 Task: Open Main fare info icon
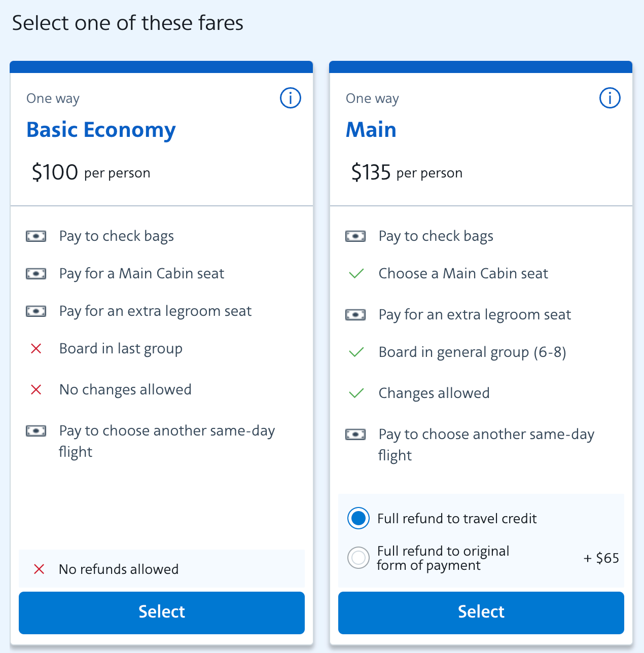tap(610, 98)
